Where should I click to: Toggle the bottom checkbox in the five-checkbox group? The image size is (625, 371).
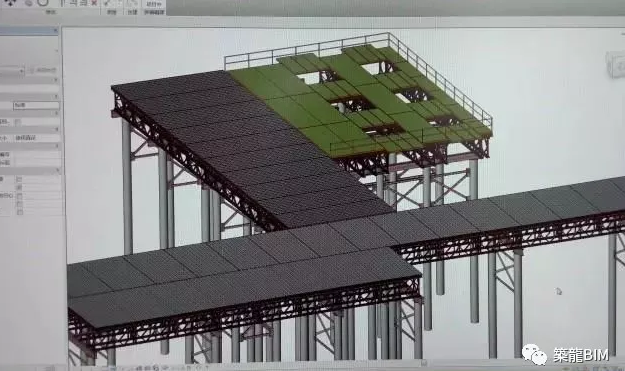tap(19, 212)
